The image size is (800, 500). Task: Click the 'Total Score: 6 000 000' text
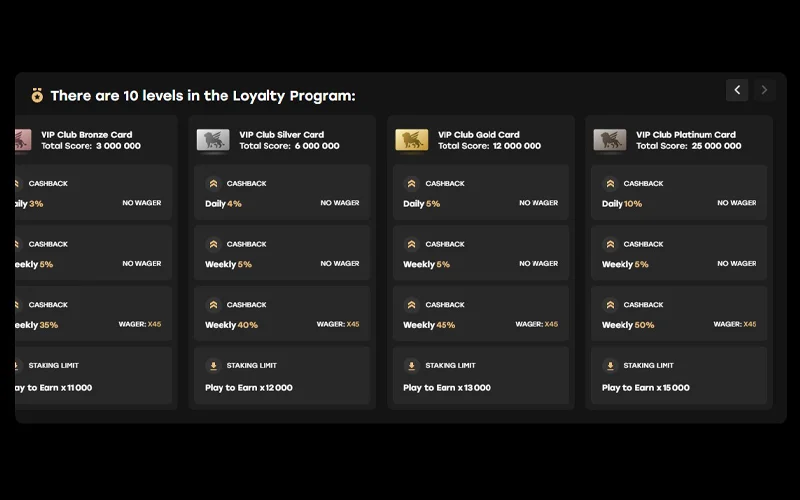[x=289, y=146]
